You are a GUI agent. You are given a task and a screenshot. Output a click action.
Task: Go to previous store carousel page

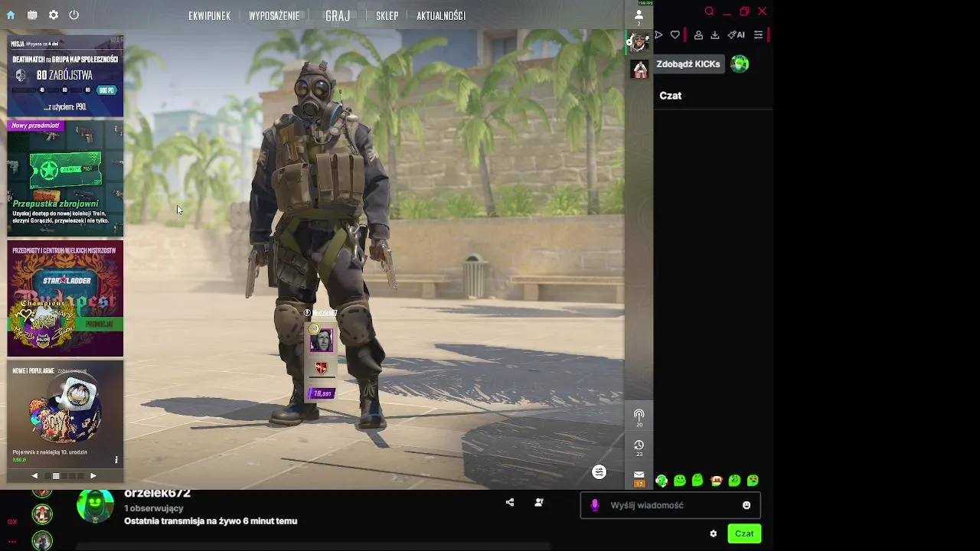click(34, 476)
